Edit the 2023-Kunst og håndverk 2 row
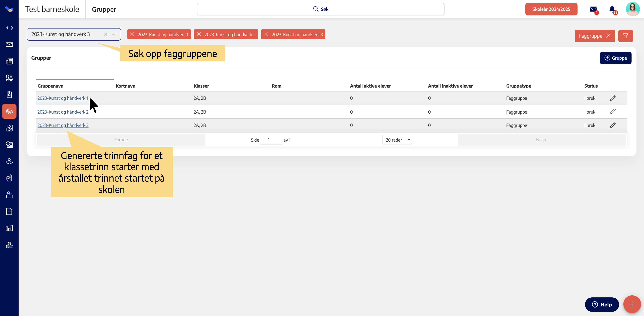This screenshot has width=644, height=316. (x=613, y=112)
